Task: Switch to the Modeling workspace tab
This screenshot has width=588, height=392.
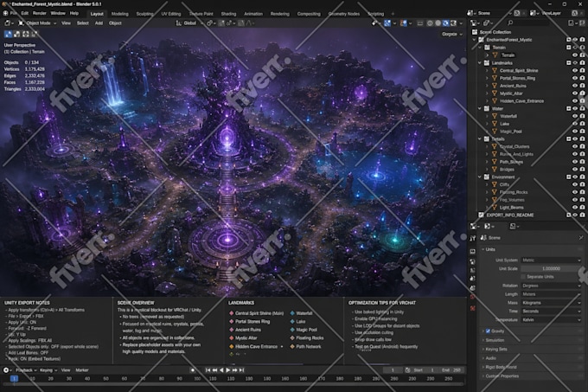Action: point(119,14)
